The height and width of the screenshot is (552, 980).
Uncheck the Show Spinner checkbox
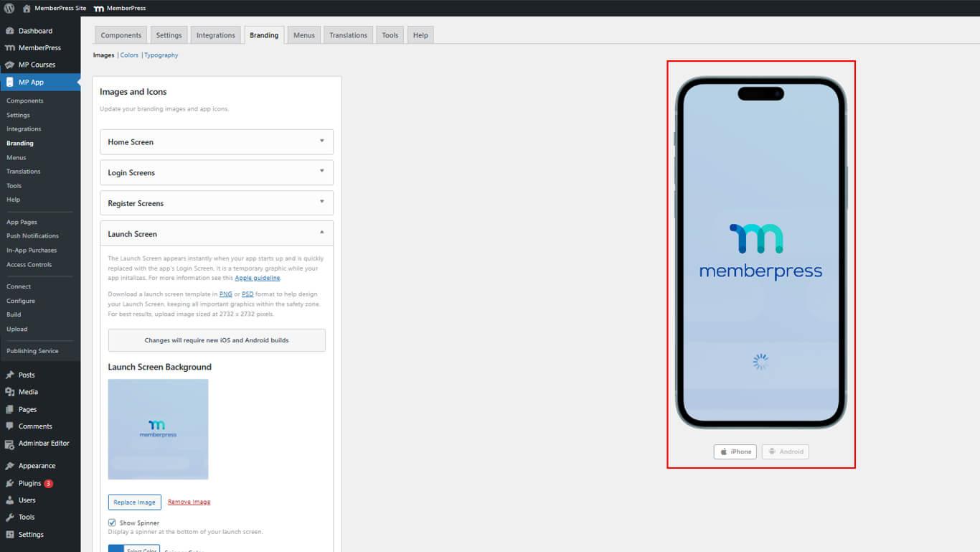(x=112, y=523)
